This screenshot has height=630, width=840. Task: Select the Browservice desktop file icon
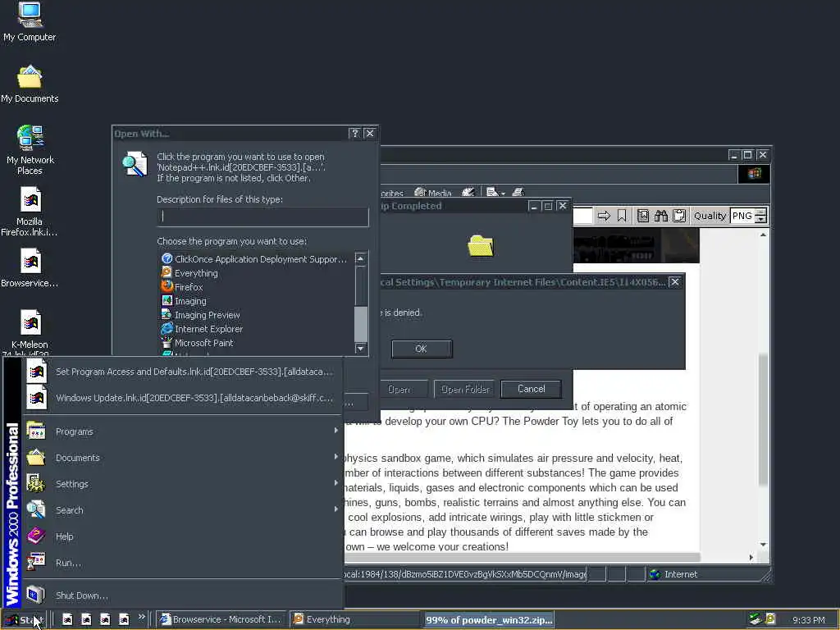[30, 268]
